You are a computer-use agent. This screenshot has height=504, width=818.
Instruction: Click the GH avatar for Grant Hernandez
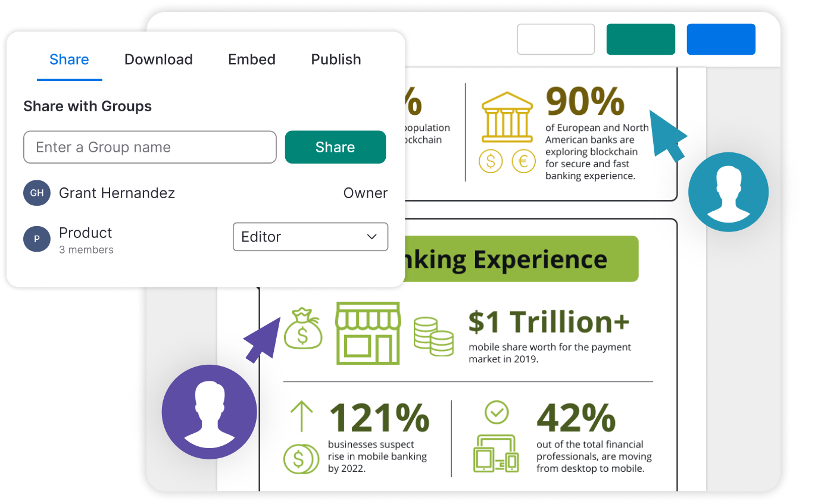(37, 193)
